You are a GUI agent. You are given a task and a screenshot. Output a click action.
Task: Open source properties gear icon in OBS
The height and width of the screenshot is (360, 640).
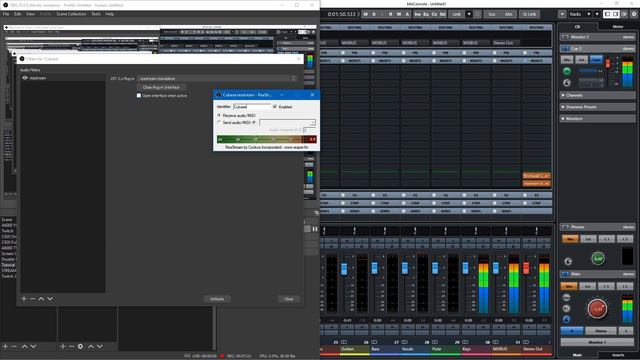[x=80, y=346]
